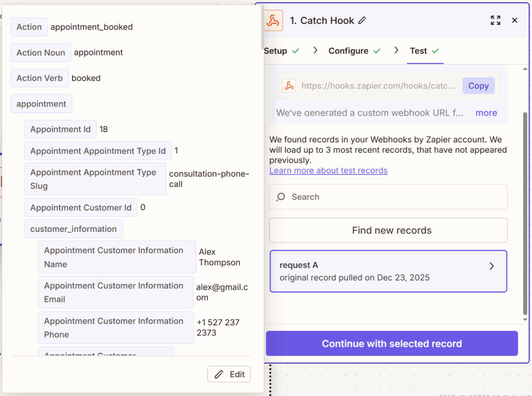Click the Webhooks by Zapier icon in header
The width and height of the screenshot is (532, 396).
pyautogui.click(x=273, y=20)
